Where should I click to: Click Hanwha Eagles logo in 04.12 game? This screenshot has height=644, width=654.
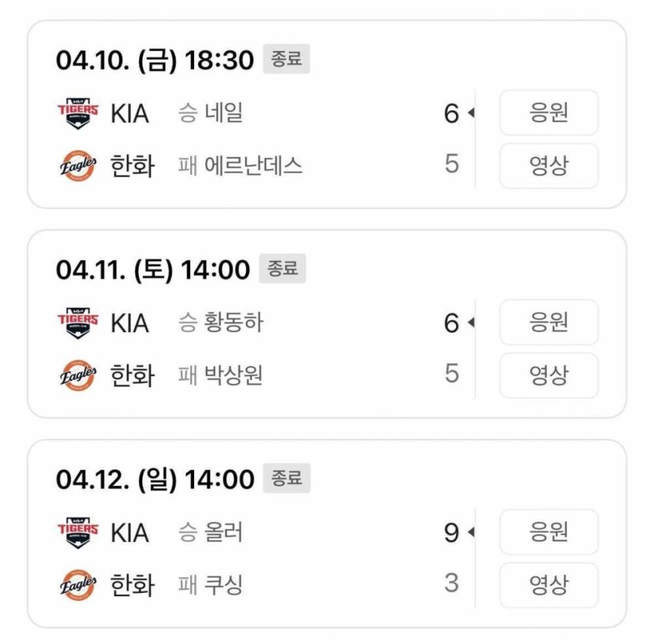click(78, 584)
